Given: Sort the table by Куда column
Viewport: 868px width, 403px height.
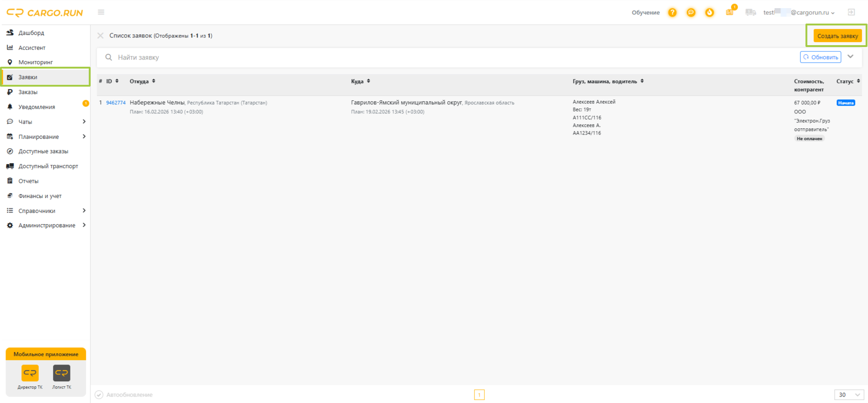Looking at the screenshot, I should pyautogui.click(x=361, y=81).
